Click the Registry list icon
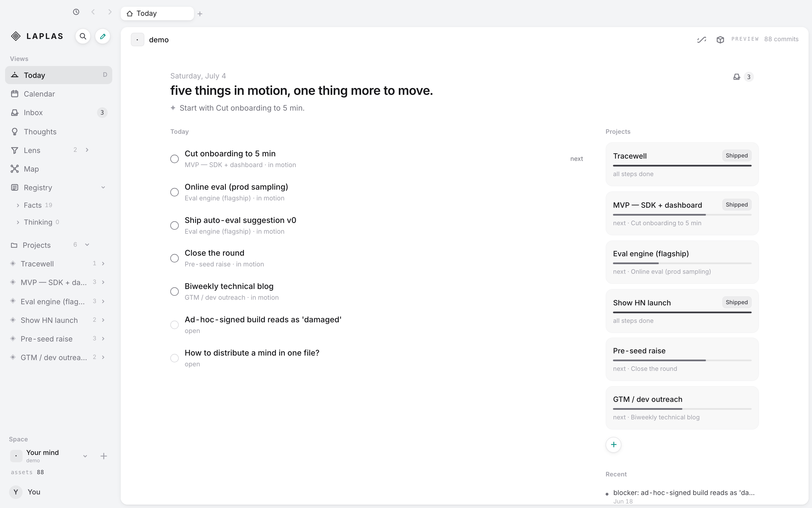The image size is (812, 508). (14, 187)
